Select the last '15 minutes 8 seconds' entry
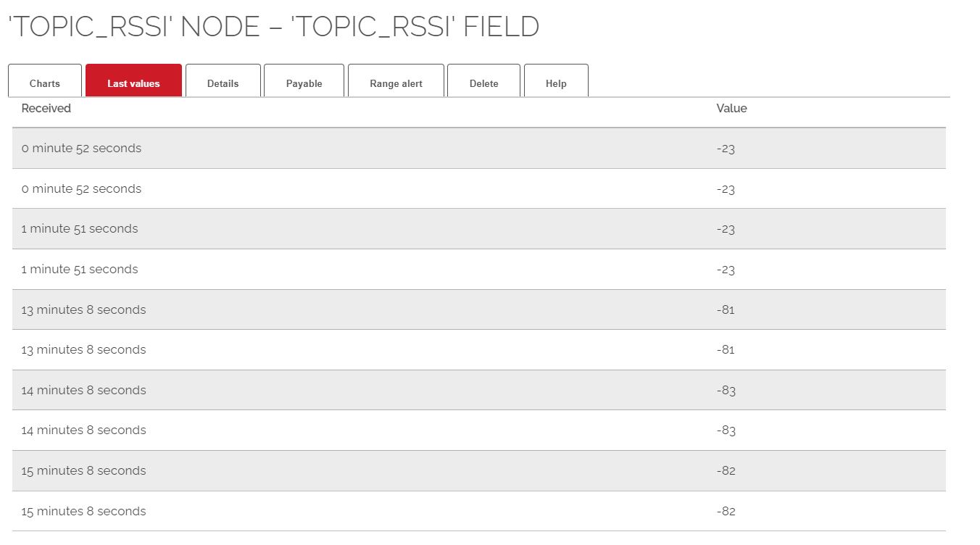 [x=83, y=512]
